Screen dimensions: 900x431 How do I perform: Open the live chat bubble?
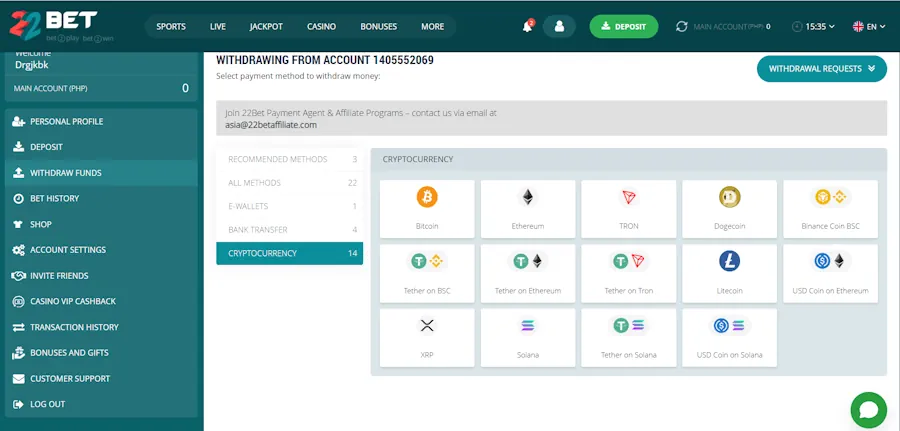pos(868,410)
